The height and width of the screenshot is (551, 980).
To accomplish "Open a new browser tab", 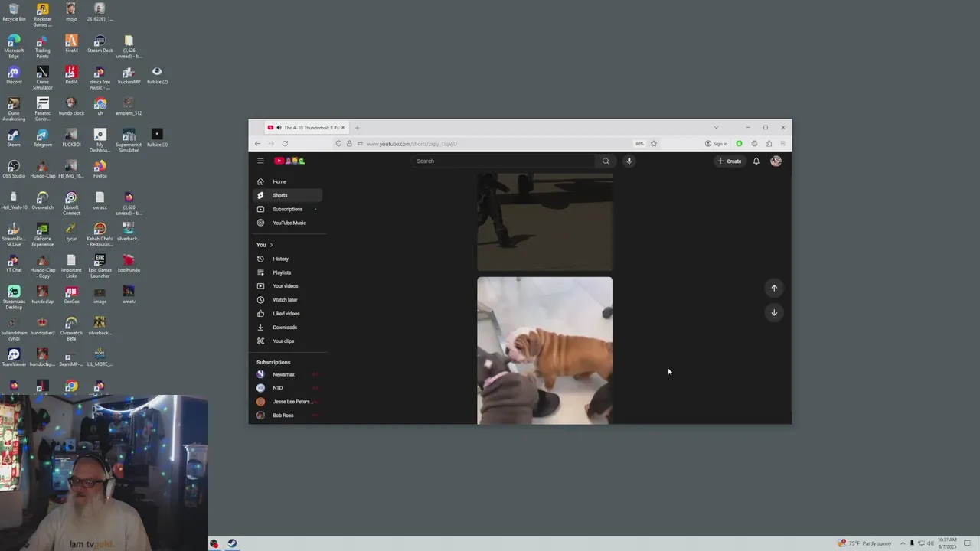I will click(357, 128).
